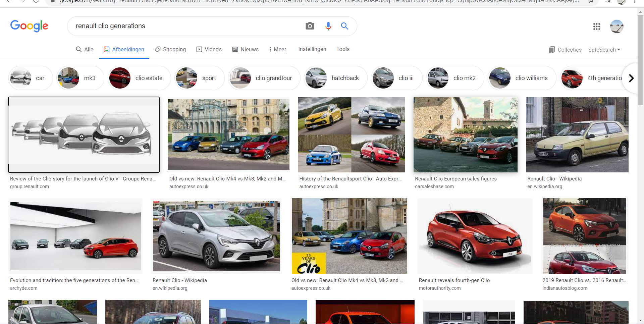
Task: Visit the motorauthority.com source link
Action: tap(440, 288)
